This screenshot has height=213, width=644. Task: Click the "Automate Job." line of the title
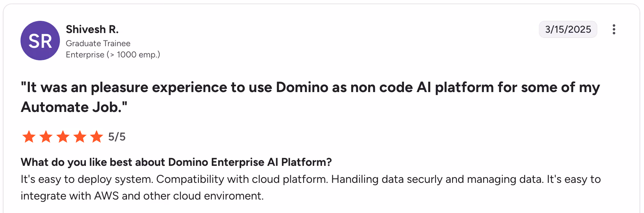point(74,107)
